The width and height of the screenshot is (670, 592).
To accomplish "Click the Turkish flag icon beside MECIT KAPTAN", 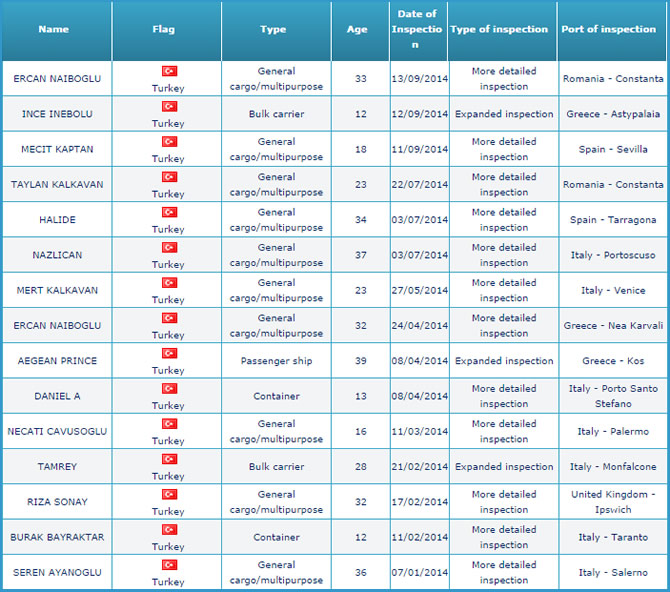I will point(168,142).
